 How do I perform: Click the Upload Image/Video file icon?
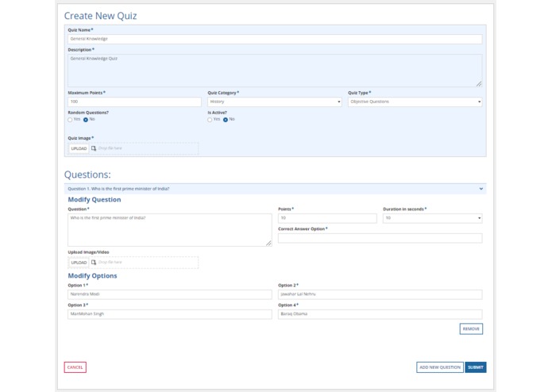click(94, 263)
